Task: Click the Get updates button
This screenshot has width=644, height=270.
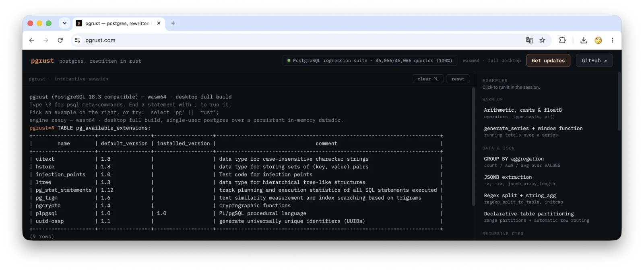Action: 548,61
